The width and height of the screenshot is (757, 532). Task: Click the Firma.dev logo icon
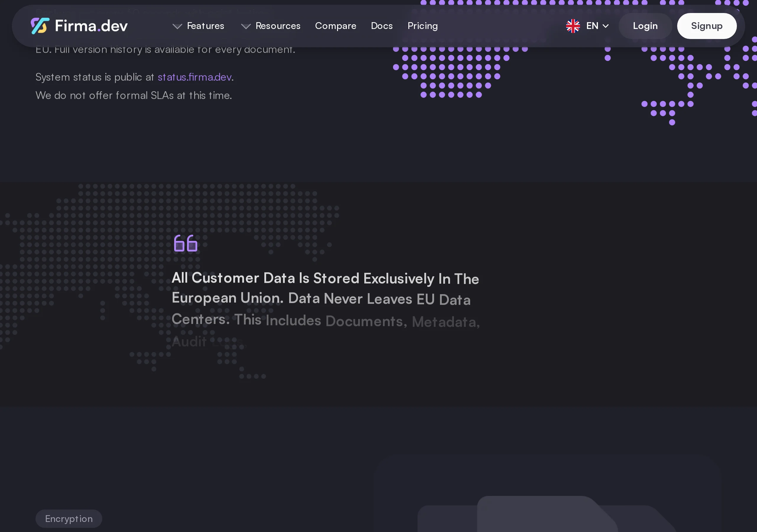[x=40, y=26]
